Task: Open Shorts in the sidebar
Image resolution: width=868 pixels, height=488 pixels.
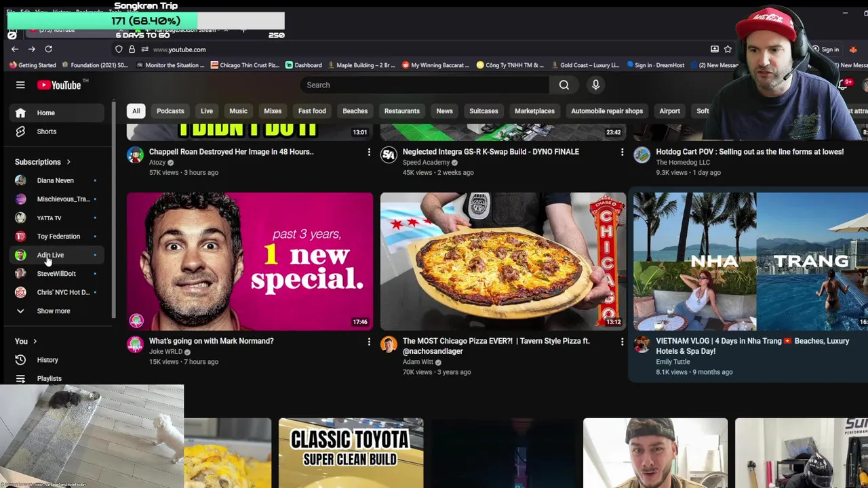Action: [x=58, y=131]
